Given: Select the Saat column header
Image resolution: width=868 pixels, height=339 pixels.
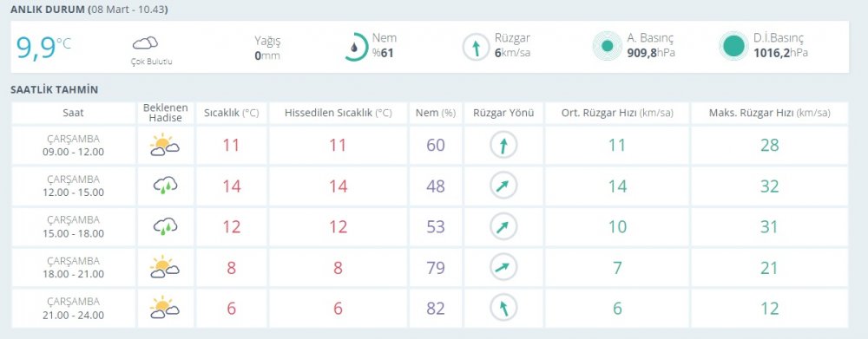Looking at the screenshot, I should [74, 113].
